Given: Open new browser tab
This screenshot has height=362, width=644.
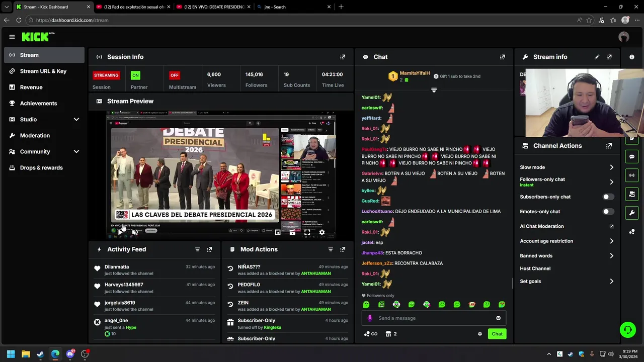Looking at the screenshot, I should [341, 7].
